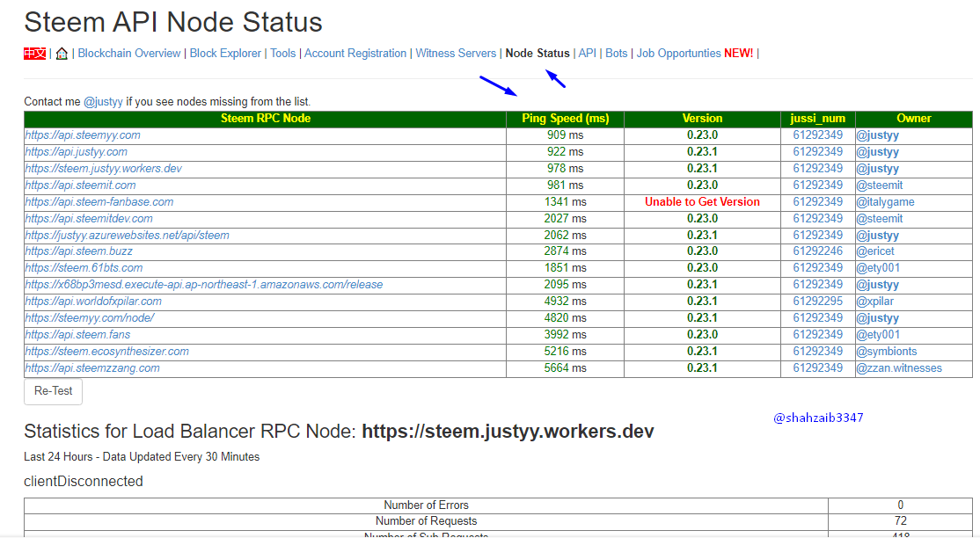Screen dimensions: 980x538
Task: Open @steemit owner of api.steemitdev.com
Action: 880,219
